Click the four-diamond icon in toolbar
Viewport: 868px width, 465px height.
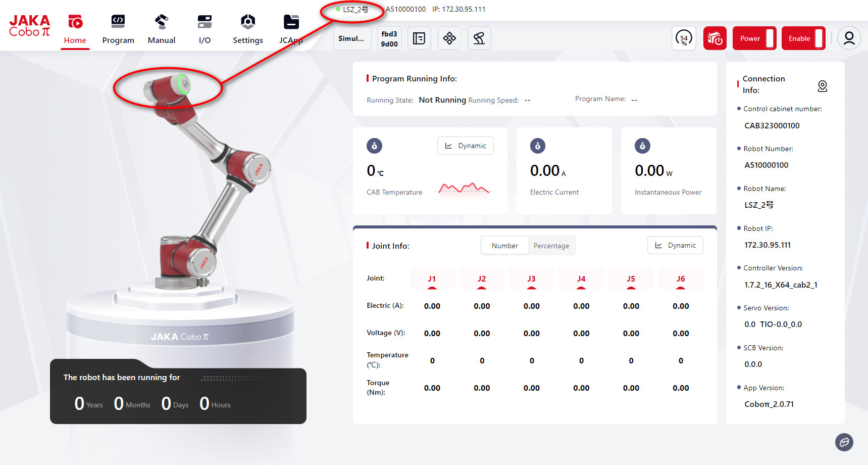point(449,38)
